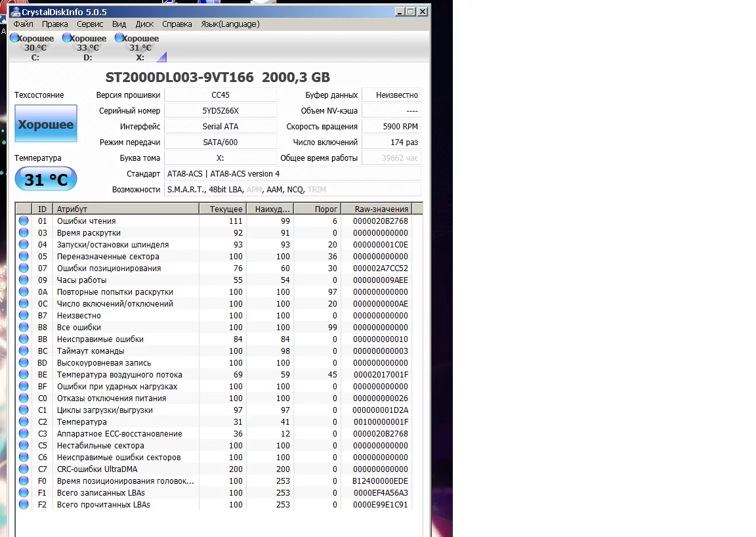This screenshot has width=756, height=537.
Task: Click the Порог column header
Action: [x=317, y=209]
